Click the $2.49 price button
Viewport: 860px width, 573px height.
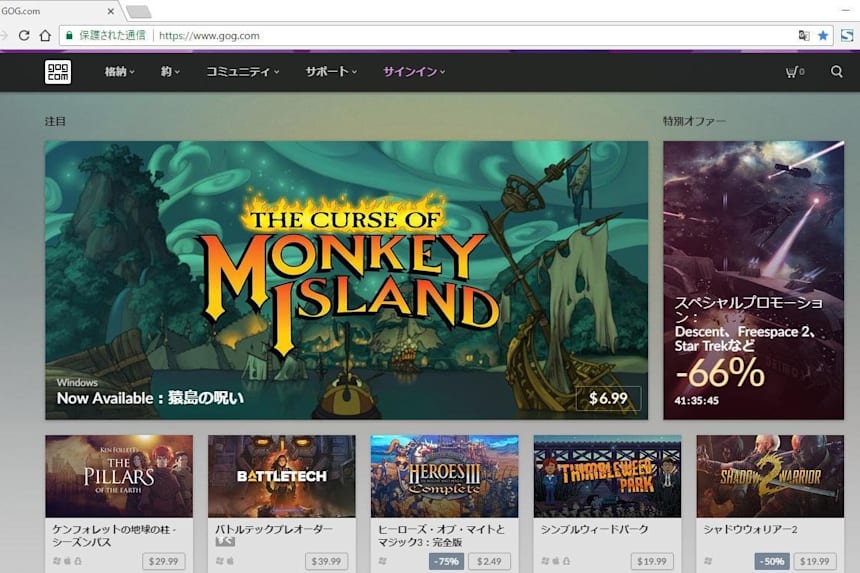[x=489, y=561]
